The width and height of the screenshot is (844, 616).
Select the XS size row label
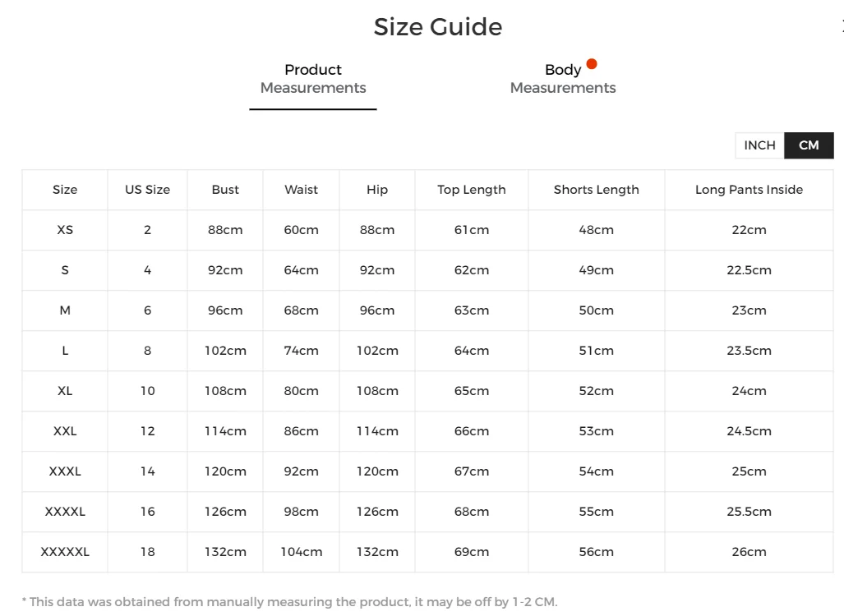pyautogui.click(x=65, y=230)
